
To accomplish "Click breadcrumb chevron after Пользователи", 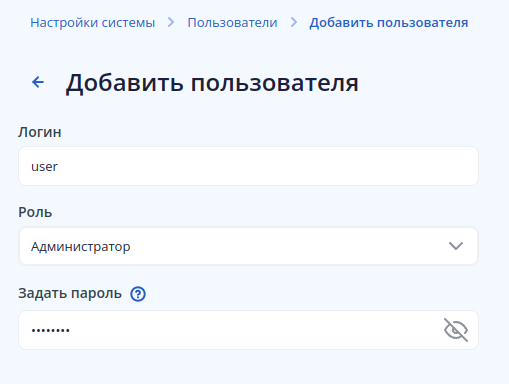I will click(x=294, y=22).
